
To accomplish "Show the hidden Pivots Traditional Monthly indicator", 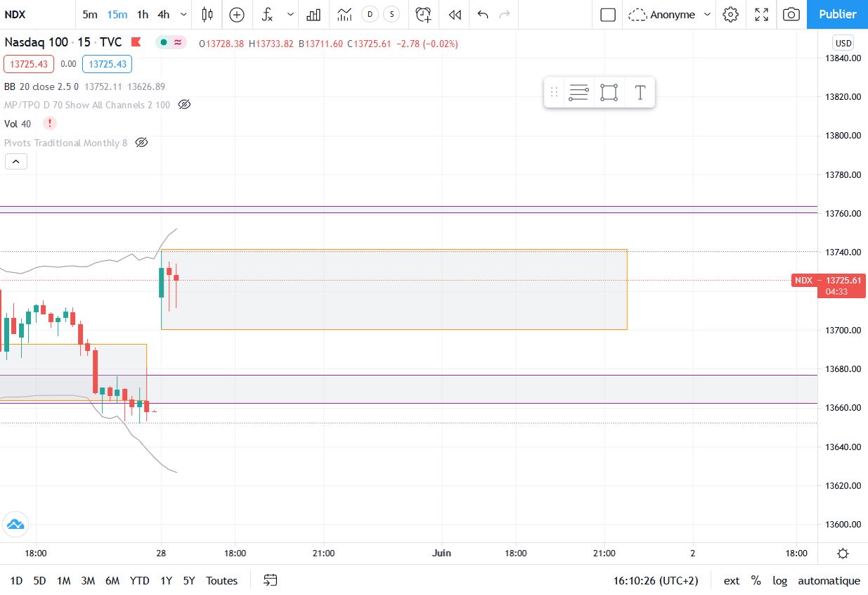I will [x=141, y=143].
